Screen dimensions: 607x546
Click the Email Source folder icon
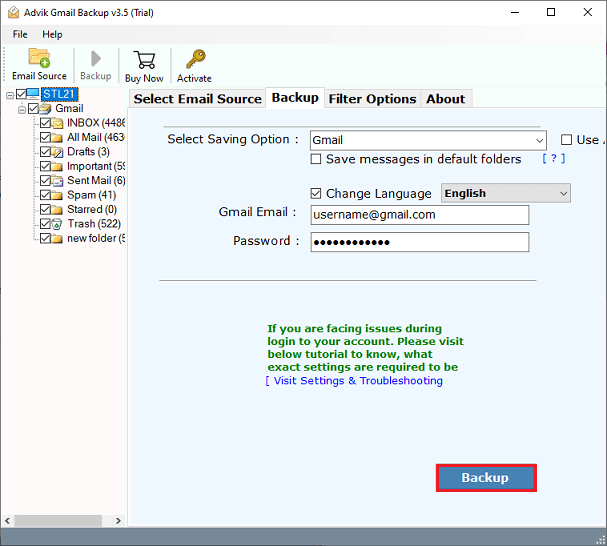pos(39,58)
